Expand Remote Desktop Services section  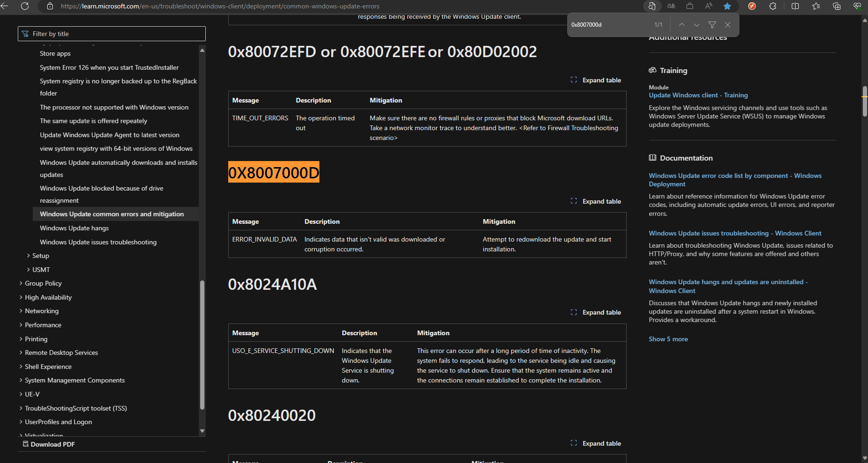pos(58,353)
